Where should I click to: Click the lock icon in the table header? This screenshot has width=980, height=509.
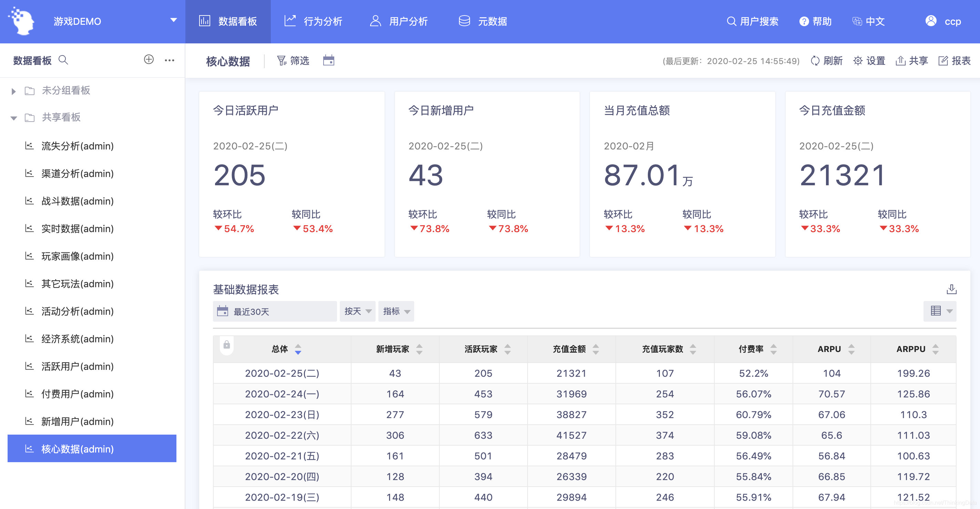coord(227,345)
